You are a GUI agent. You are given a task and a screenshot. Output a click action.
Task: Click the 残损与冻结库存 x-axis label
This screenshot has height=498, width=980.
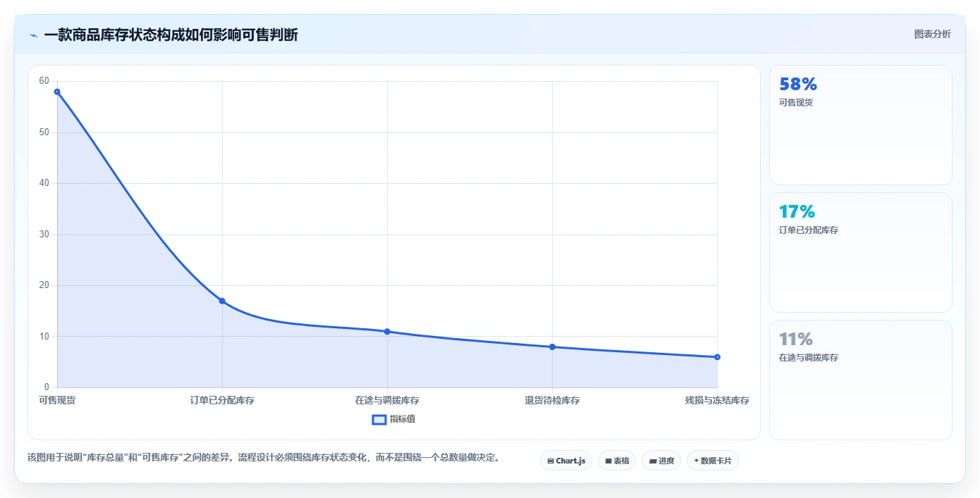[x=717, y=401]
